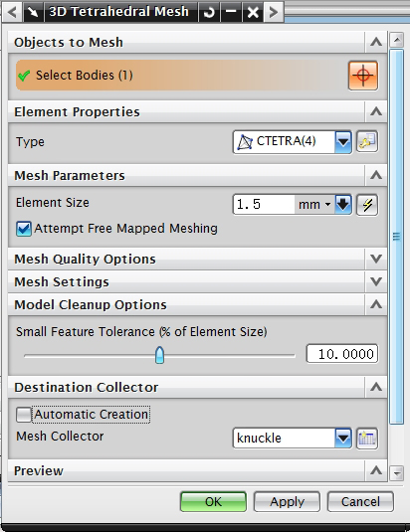This screenshot has height=532, width=410.
Task: Click the new mesh collector icon
Action: click(367, 438)
